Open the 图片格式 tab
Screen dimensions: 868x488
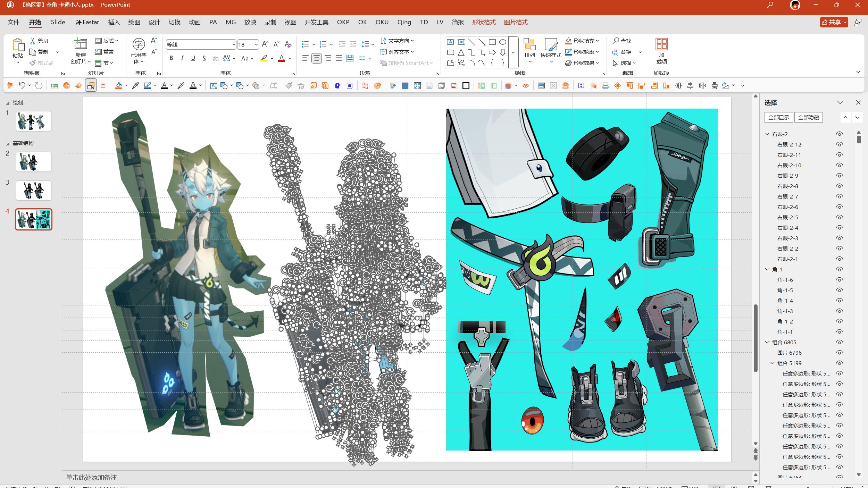coord(516,22)
